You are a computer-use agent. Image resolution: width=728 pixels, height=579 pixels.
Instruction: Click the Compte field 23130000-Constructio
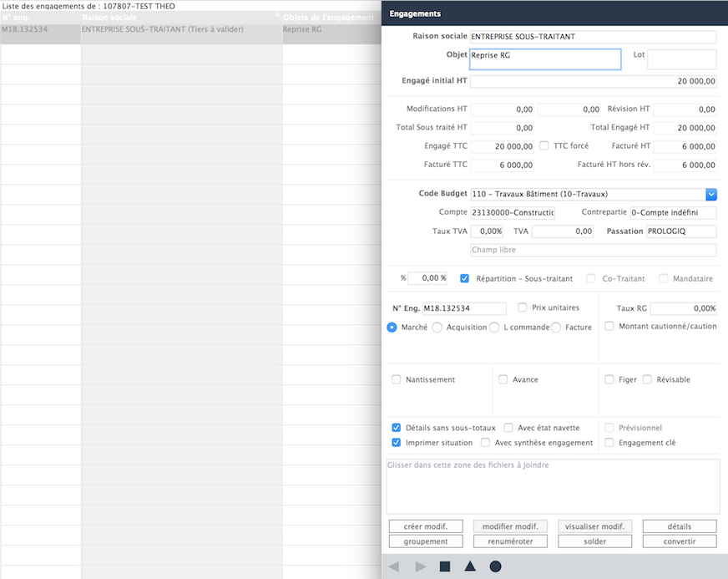pos(513,212)
